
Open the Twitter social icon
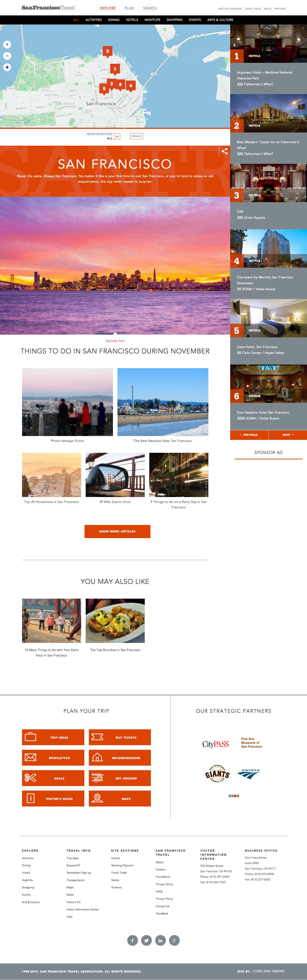146,940
